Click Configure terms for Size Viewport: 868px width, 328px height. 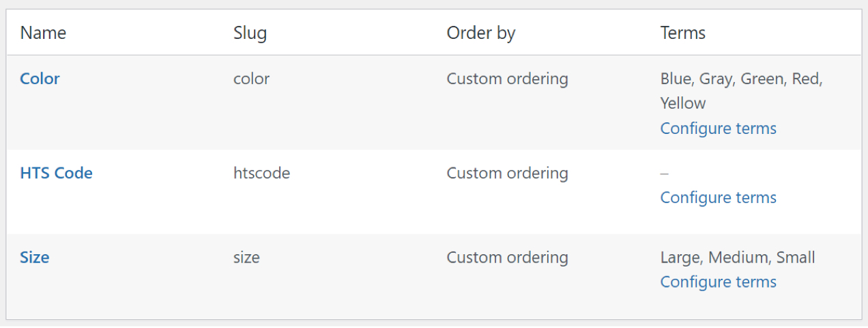pyautogui.click(x=718, y=282)
